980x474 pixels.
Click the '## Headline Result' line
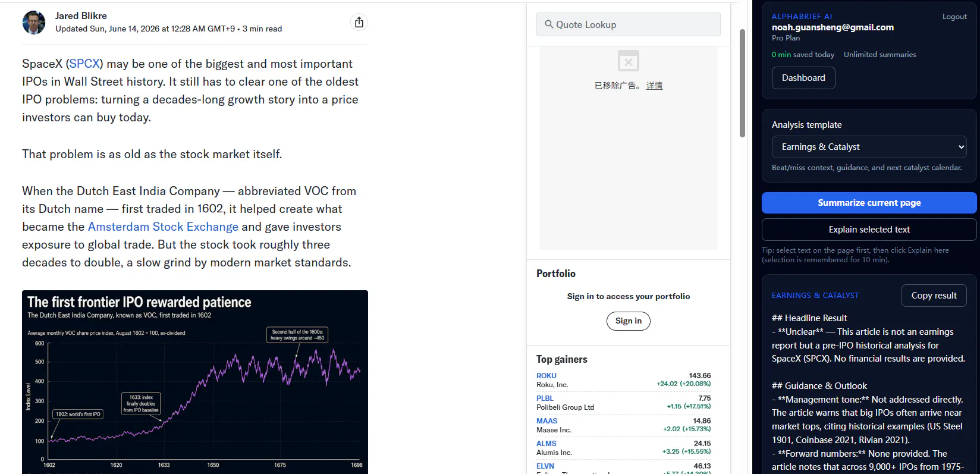tap(809, 318)
